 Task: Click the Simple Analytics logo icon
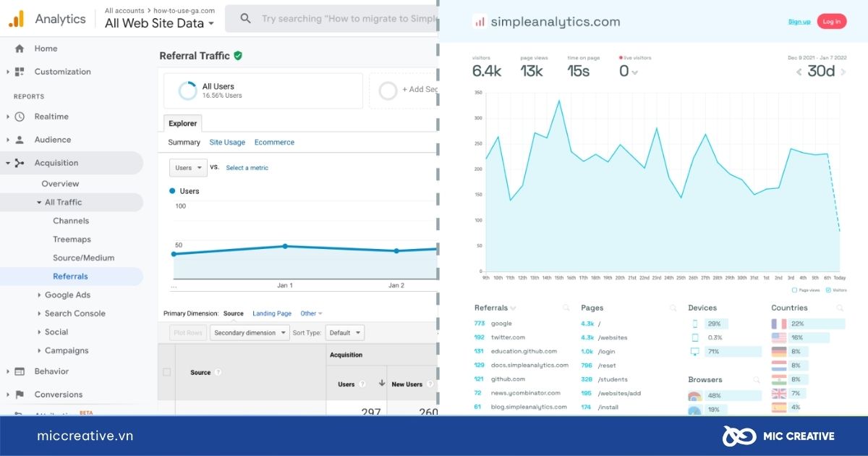(x=480, y=22)
